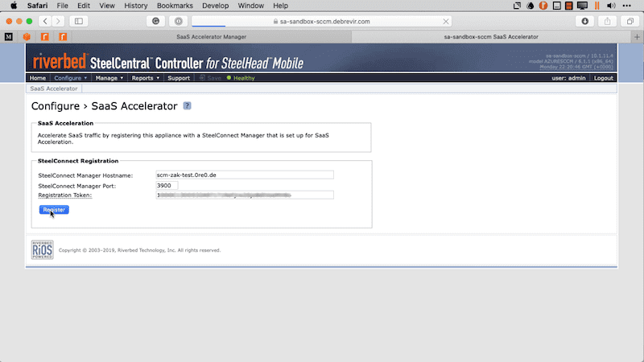
Task: Go forward in Safari
Action: pyautogui.click(x=58, y=22)
